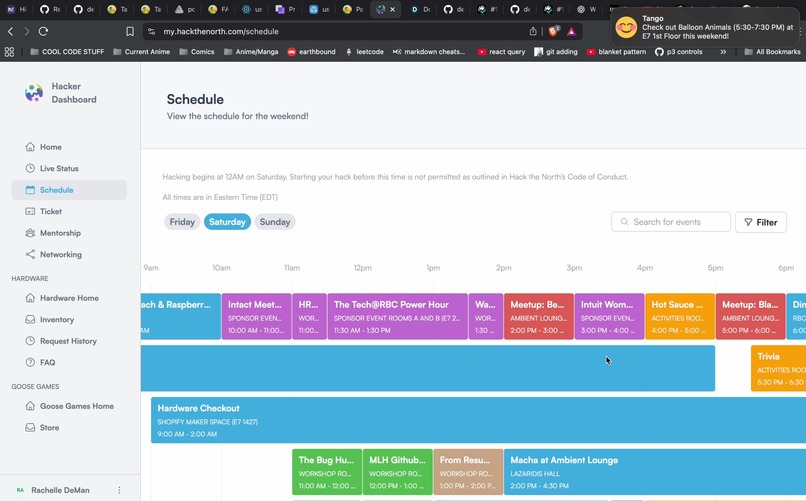Open the All Bookmarks folder
806x501 pixels.
[x=772, y=52]
